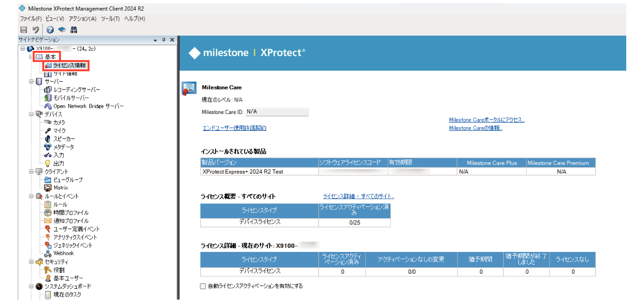Select the アナリティクスイベント icon

48,237
